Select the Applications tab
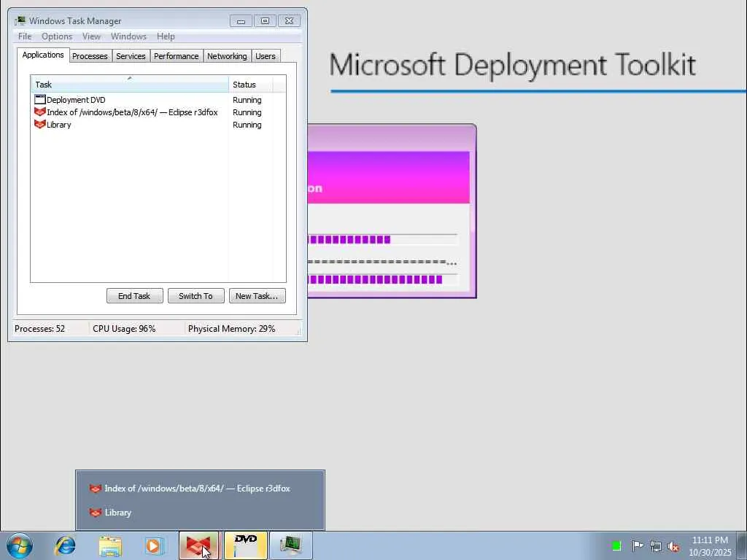747x560 pixels. (x=43, y=55)
